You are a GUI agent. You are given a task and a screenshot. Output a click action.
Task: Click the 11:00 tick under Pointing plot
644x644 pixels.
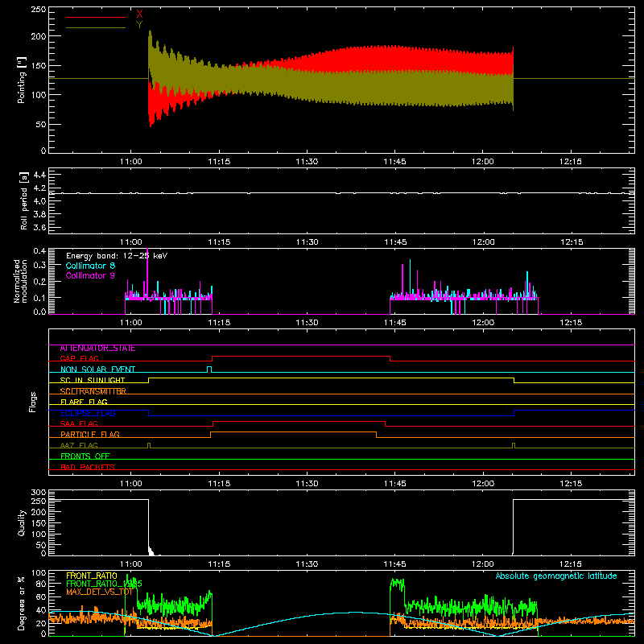click(131, 162)
